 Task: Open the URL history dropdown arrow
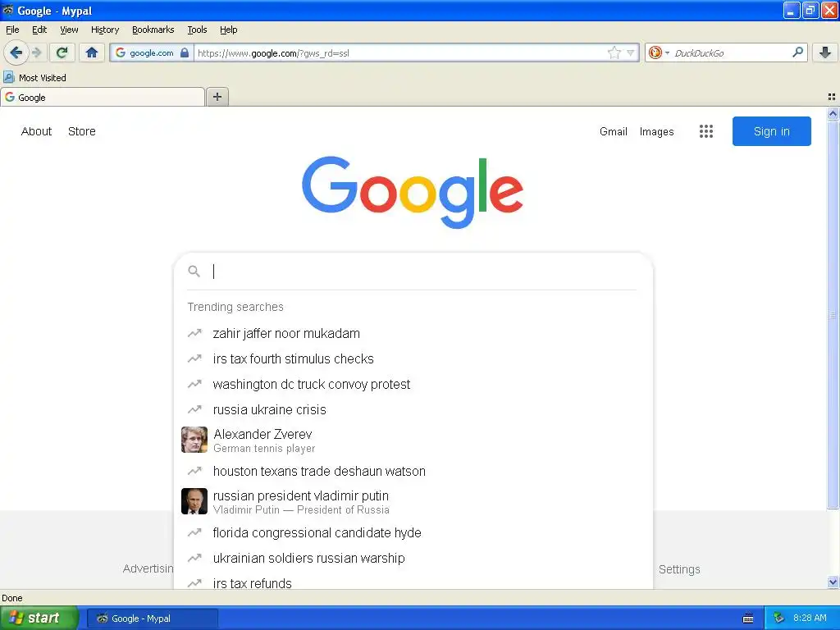pos(631,52)
